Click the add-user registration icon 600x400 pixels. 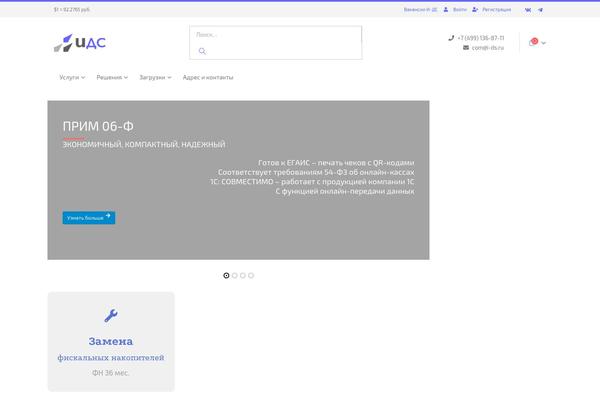(475, 9)
